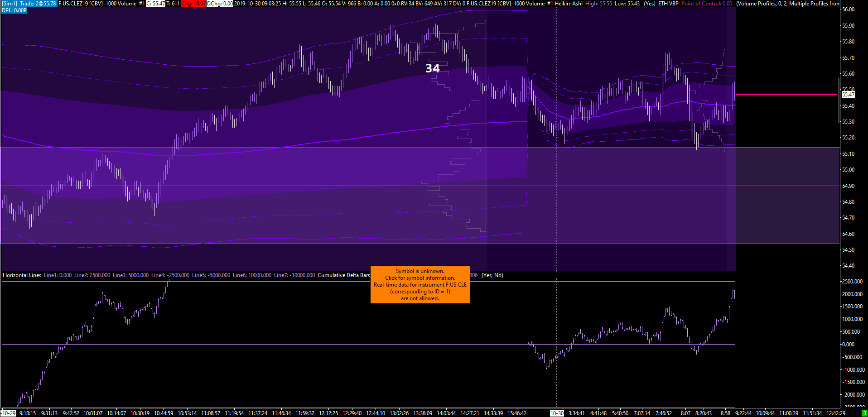Click the 'Line1: 0.000' value

(58, 275)
